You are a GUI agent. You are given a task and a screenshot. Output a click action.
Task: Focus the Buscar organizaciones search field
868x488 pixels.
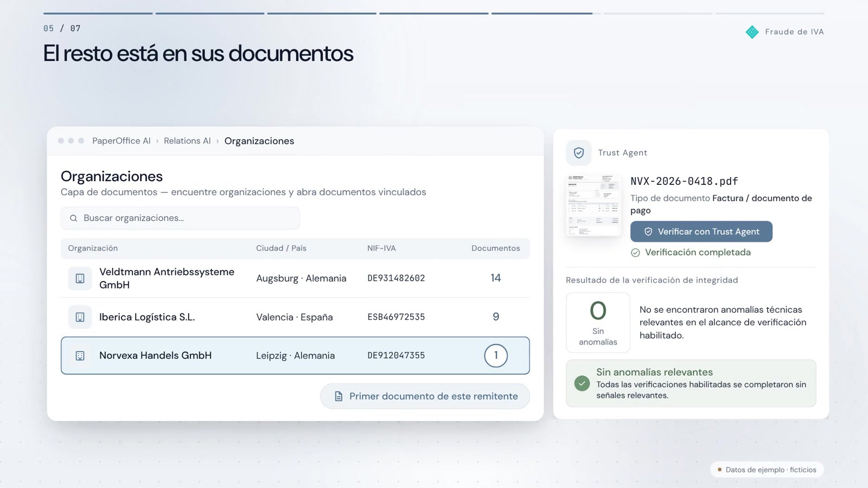pos(180,218)
